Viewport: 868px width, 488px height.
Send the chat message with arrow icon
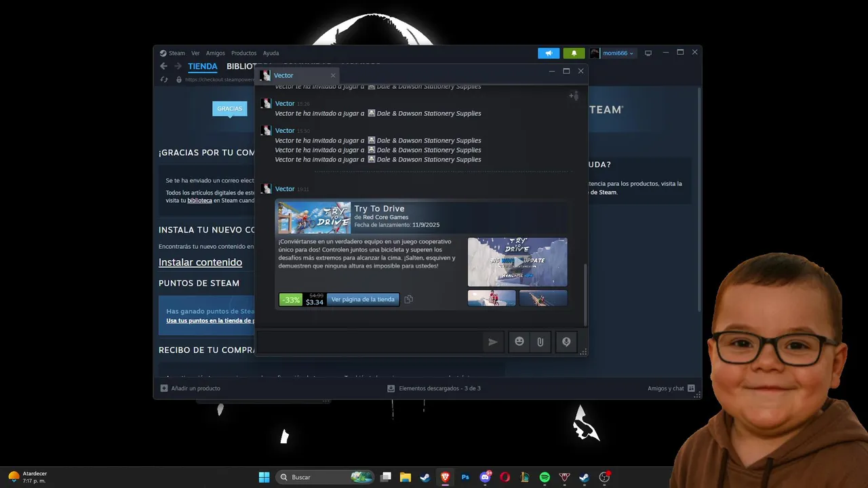pyautogui.click(x=493, y=342)
